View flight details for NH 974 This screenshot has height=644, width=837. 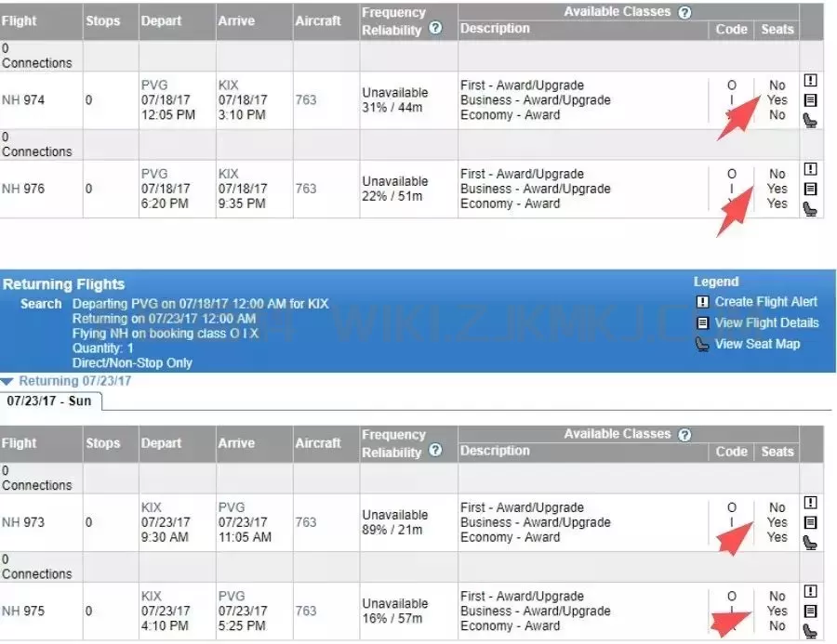point(810,100)
